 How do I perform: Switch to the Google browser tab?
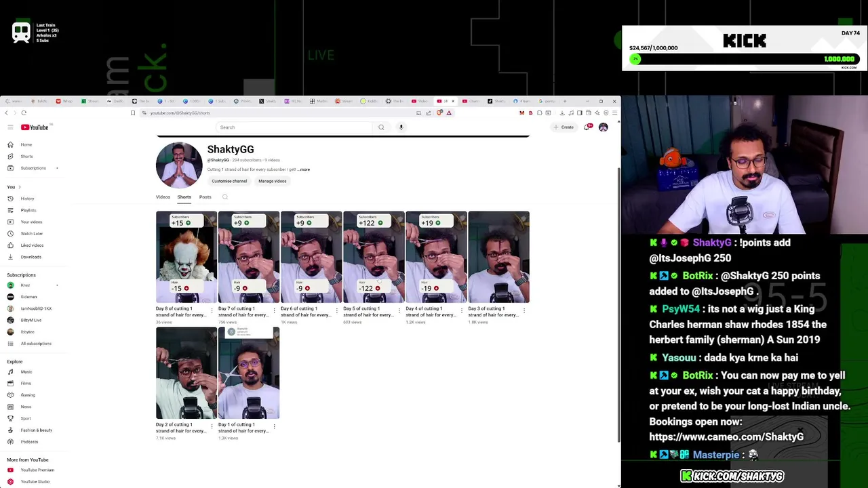(547, 102)
